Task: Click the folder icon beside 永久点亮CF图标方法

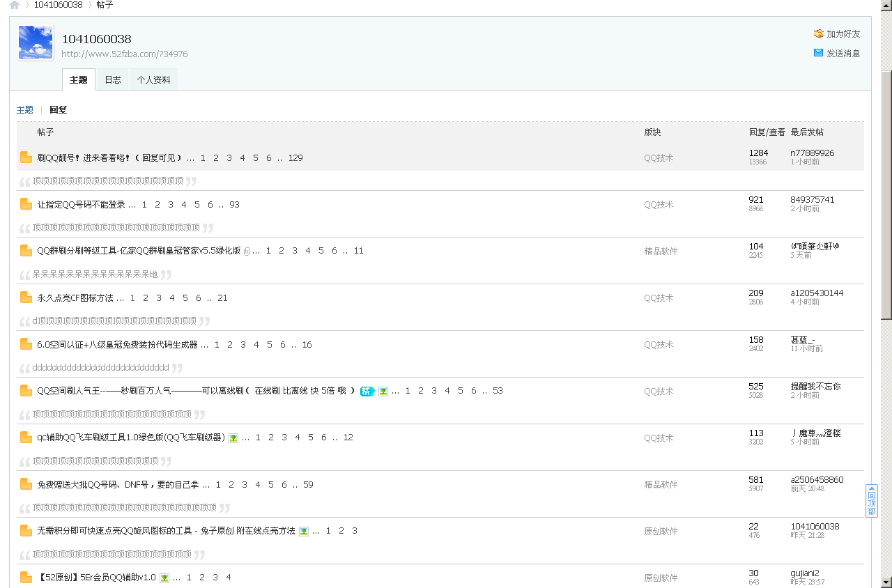Action: click(x=26, y=297)
